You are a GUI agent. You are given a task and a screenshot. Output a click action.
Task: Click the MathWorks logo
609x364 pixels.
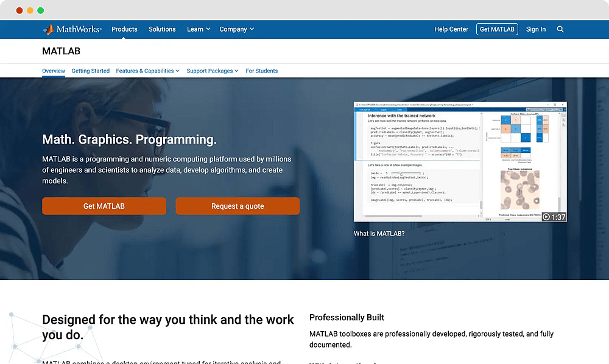click(72, 29)
